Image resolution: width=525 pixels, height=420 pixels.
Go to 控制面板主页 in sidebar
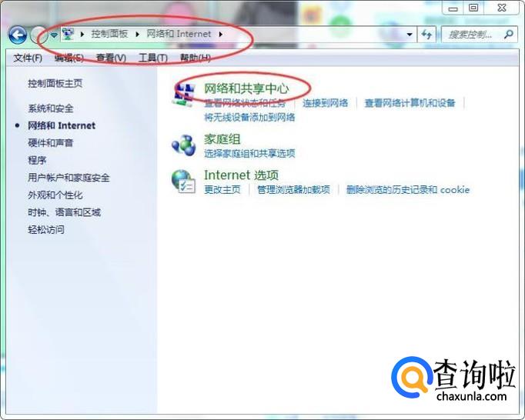[x=55, y=83]
